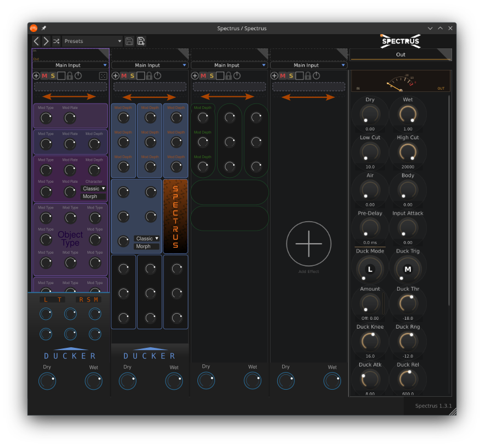Viewport: 484px width, 448px height.
Task: Add effect with plus icon in second column
Action: (116, 76)
